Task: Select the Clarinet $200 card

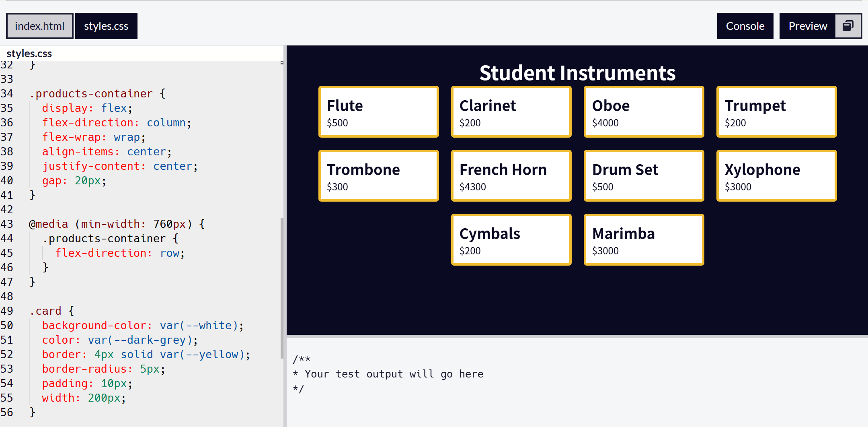Action: click(511, 112)
